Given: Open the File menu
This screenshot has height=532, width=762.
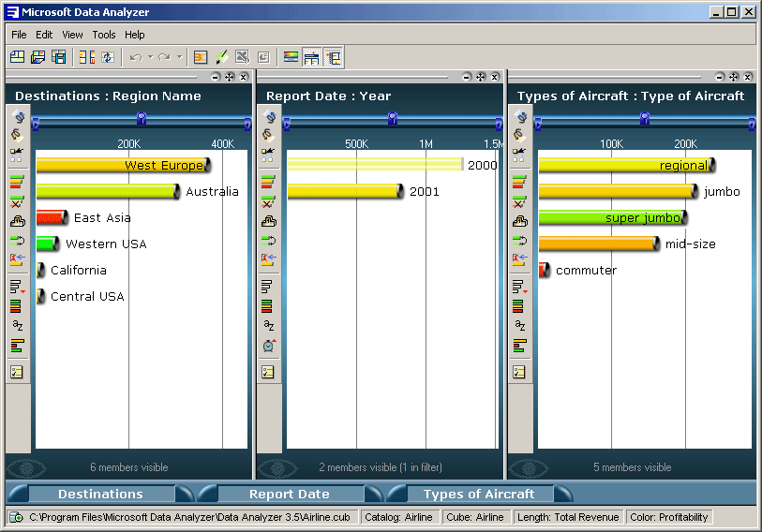Looking at the screenshot, I should point(19,35).
